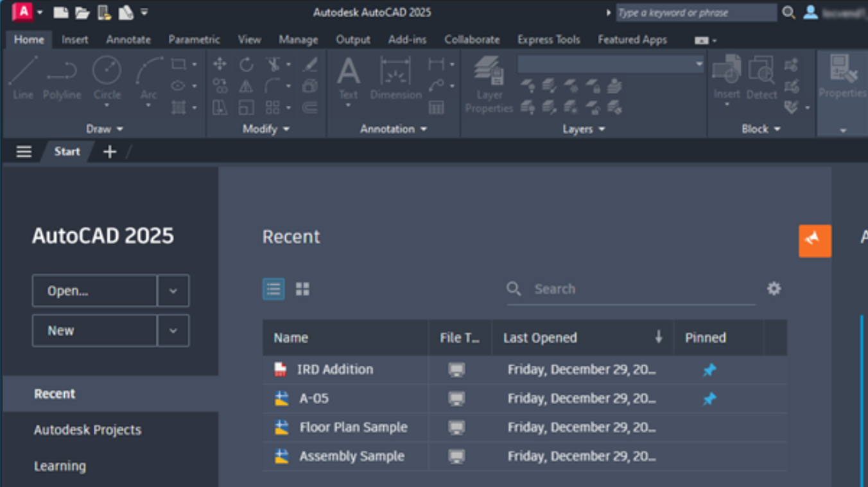Select the Fillet tool
The height and width of the screenshot is (487, 868).
click(273, 86)
